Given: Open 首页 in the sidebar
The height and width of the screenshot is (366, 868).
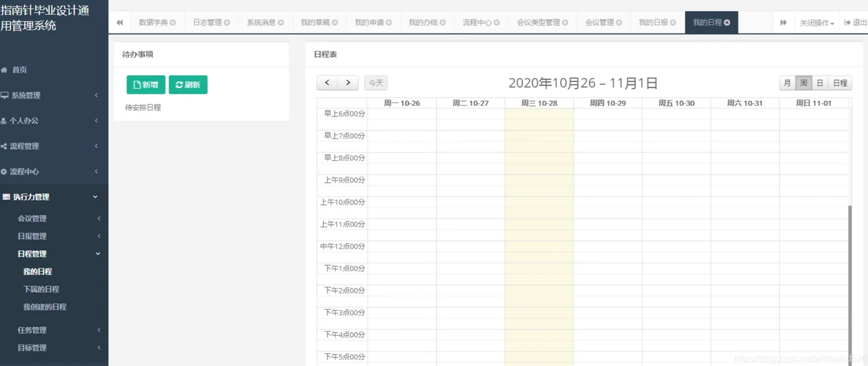Looking at the screenshot, I should click(19, 70).
